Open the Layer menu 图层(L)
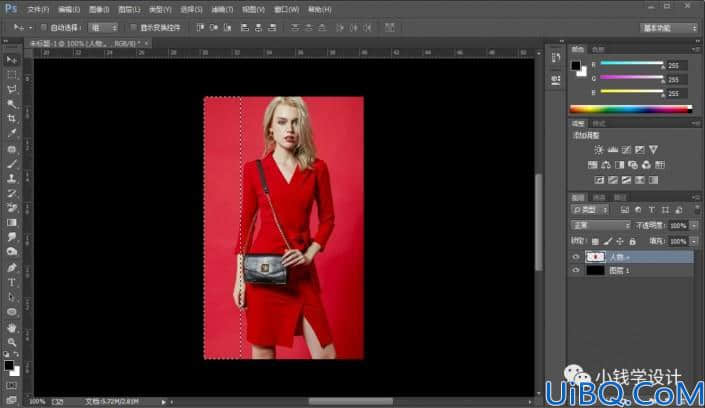The width and height of the screenshot is (705, 408). click(x=129, y=9)
